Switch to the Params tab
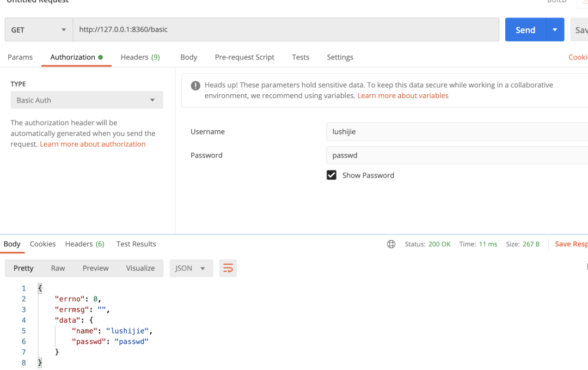This screenshot has width=588, height=370. [20, 57]
